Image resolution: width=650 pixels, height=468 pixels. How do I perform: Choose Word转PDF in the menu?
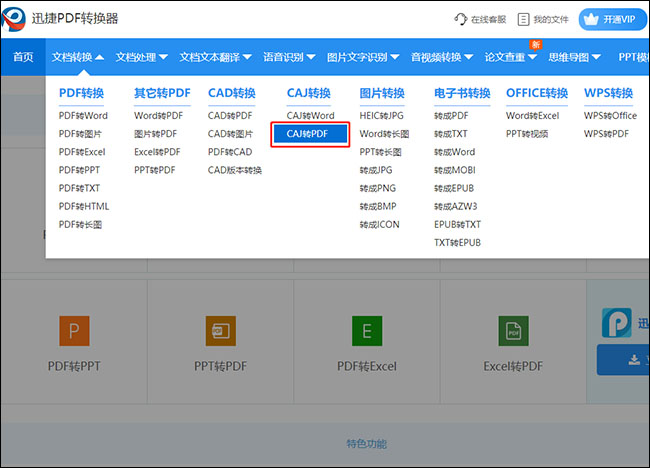(x=158, y=116)
